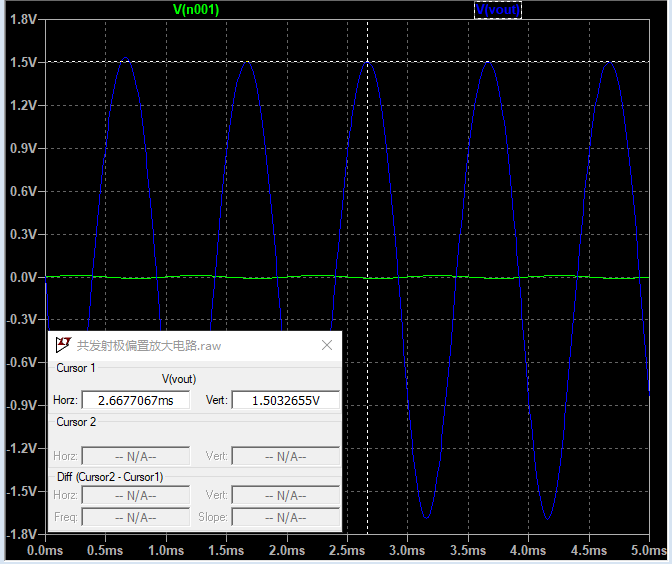The width and height of the screenshot is (672, 564).
Task: Click the V(vout) label inside dialog
Action: click(x=179, y=379)
